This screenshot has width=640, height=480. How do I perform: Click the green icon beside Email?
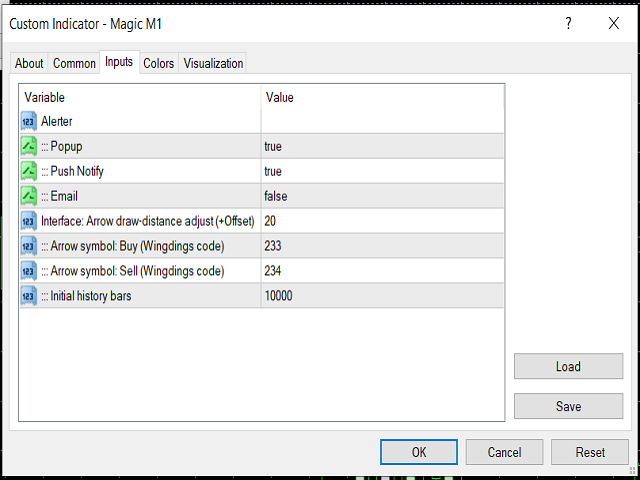[29, 196]
